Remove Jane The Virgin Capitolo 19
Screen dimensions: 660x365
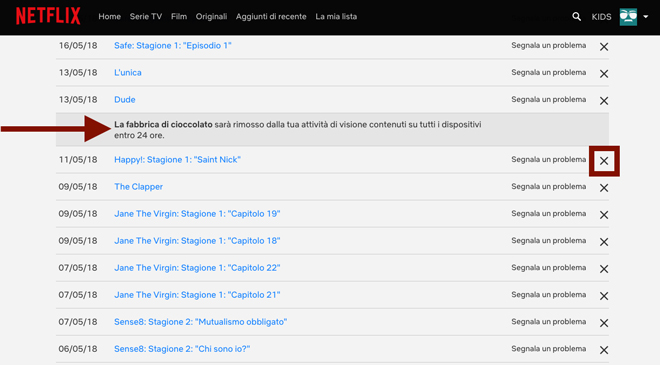click(604, 215)
